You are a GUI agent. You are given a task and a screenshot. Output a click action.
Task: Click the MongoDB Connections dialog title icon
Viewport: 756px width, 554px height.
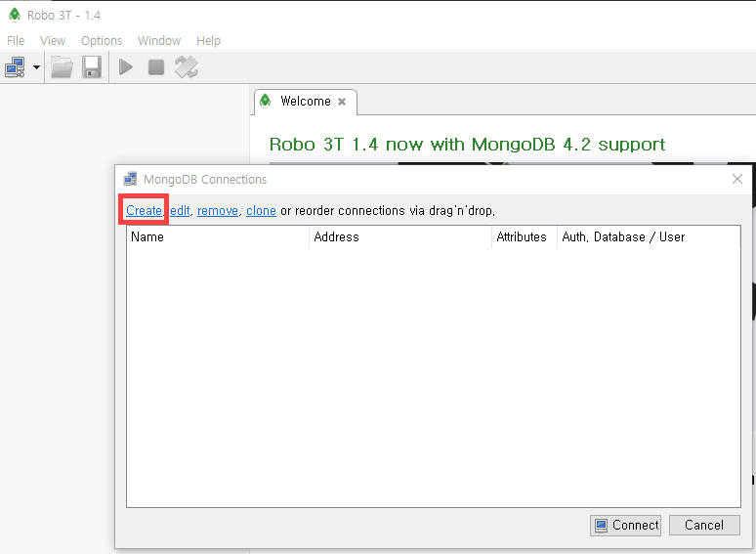130,179
